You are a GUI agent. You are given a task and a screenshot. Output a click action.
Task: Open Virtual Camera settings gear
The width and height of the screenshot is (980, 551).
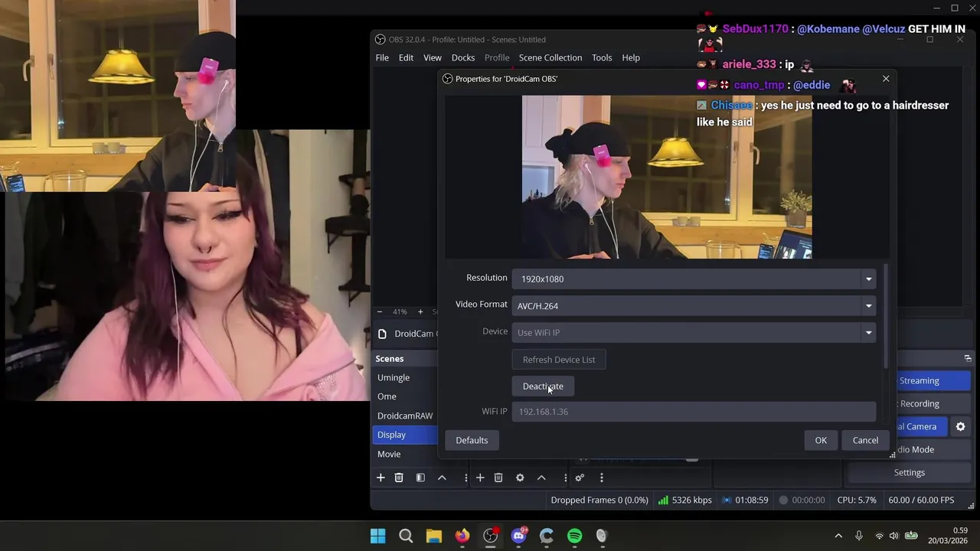(x=960, y=426)
